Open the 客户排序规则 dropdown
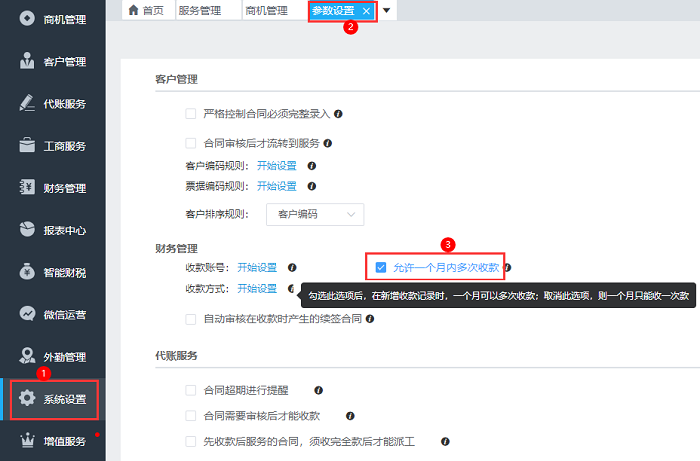This screenshot has width=700, height=461. click(x=314, y=213)
